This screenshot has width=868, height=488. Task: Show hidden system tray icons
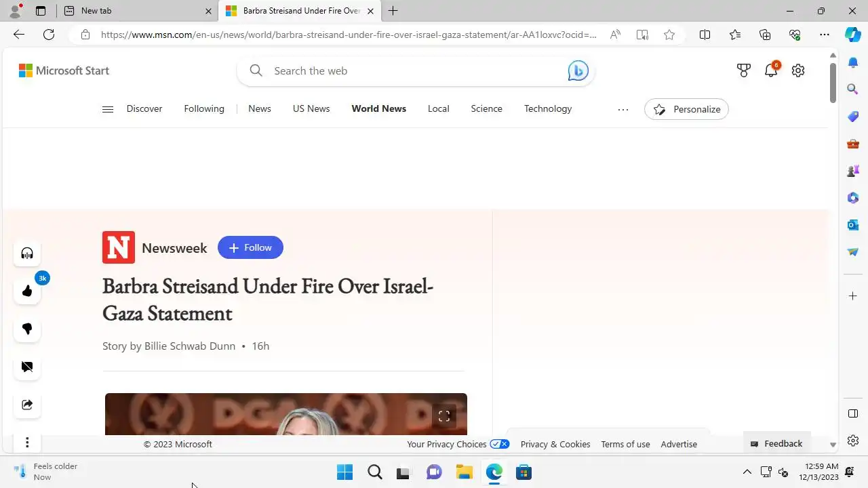point(747,472)
